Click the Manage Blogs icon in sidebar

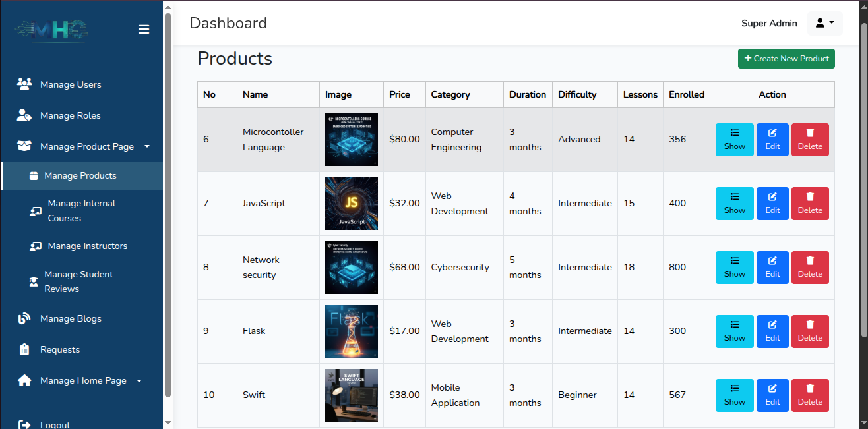click(x=24, y=318)
